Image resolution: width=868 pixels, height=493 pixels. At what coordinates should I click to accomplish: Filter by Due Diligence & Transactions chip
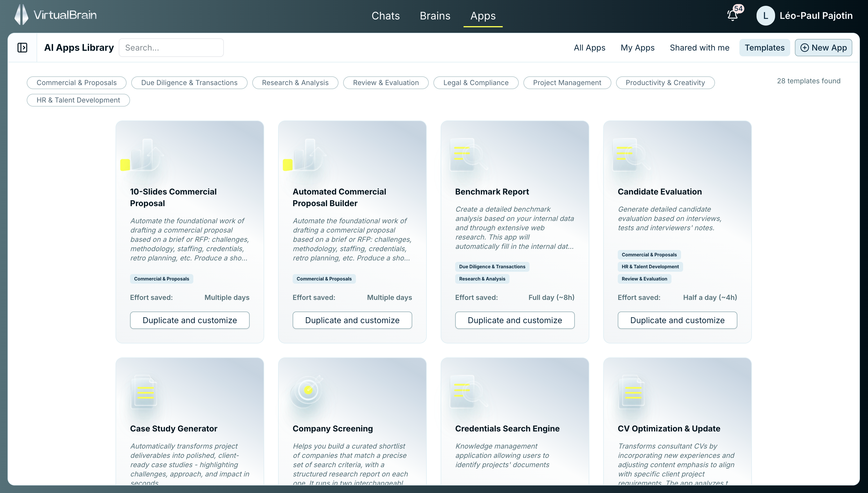click(189, 83)
